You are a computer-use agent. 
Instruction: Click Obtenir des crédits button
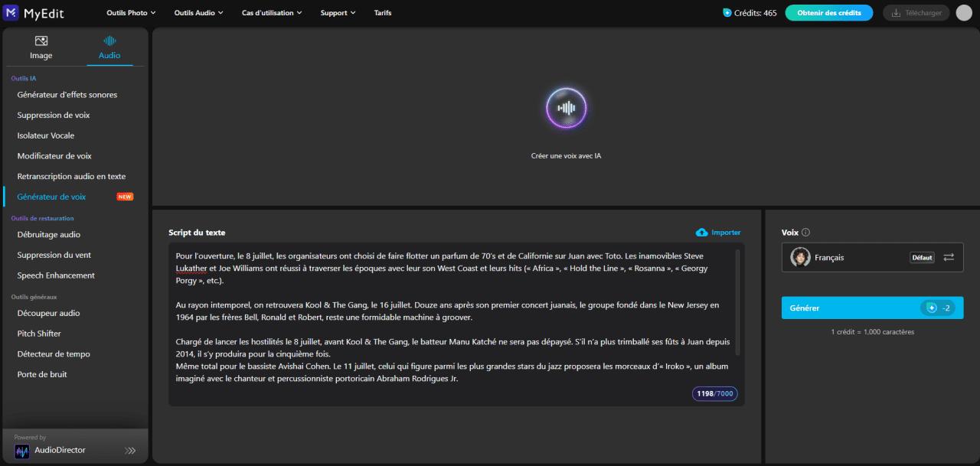click(x=829, y=13)
